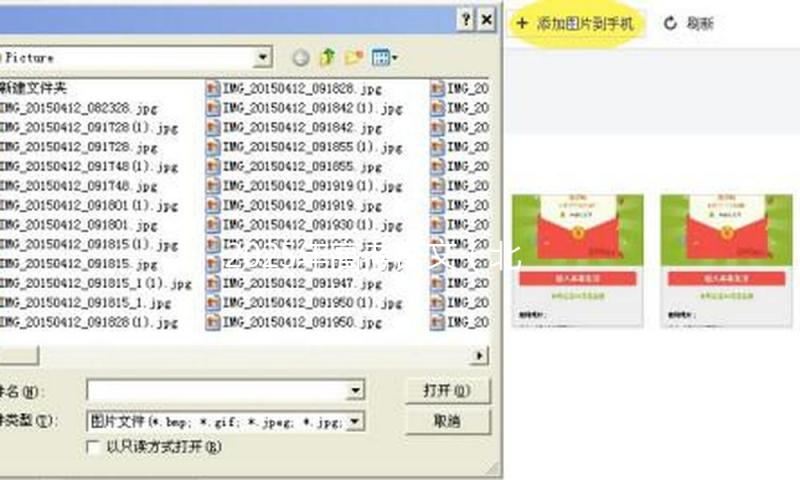Select file IMG_20150412_091815_1.jpg
This screenshot has height=480, width=800.
85,302
